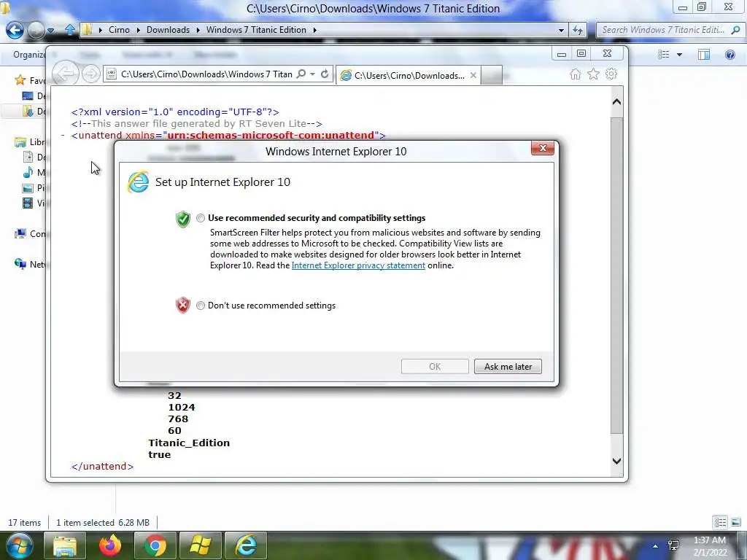Refresh page in Internet Explorer
The image size is (747, 560).
(325, 74)
